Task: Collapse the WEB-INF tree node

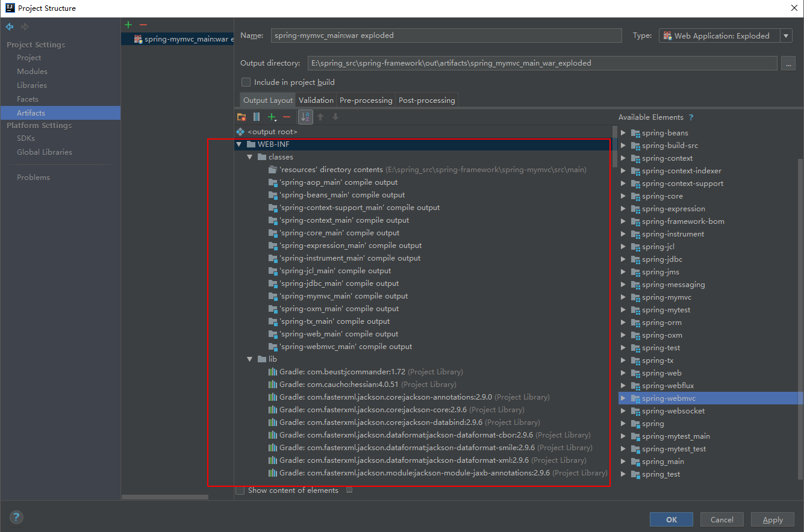Action: click(240, 144)
